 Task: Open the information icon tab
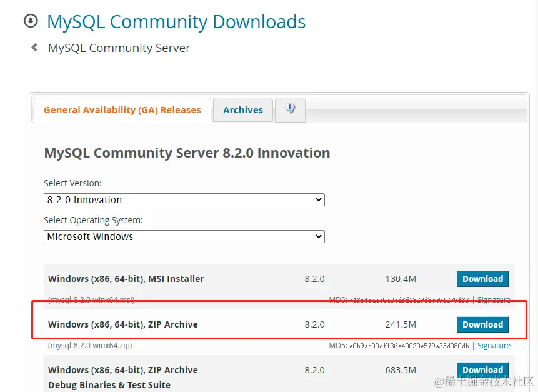coord(290,109)
